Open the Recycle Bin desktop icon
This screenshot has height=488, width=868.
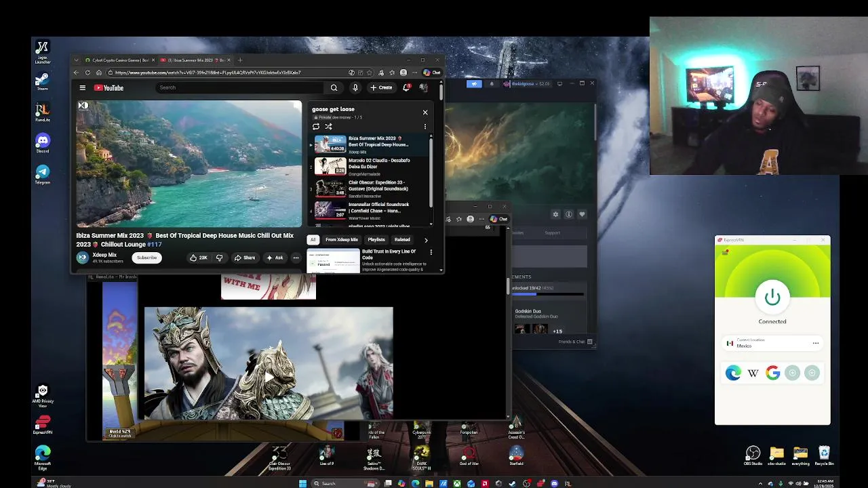point(824,455)
